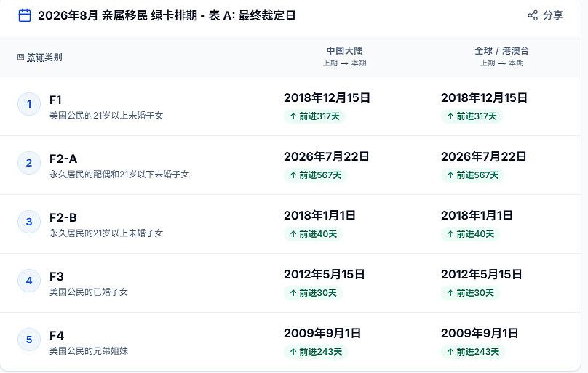Click F2-A 全球 date 2026年7月22日
Screen dimensions: 588x373
484,156
